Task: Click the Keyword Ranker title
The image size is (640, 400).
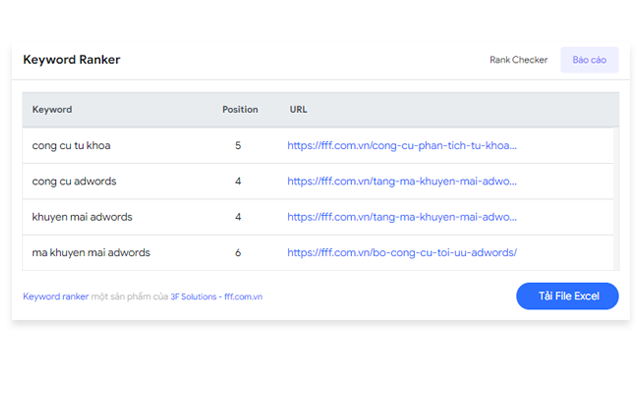Action: [71, 60]
